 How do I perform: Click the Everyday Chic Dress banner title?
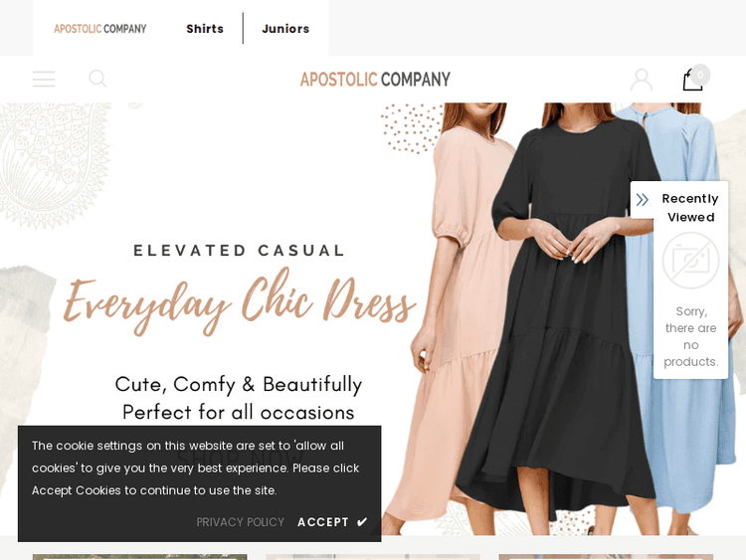point(240,301)
